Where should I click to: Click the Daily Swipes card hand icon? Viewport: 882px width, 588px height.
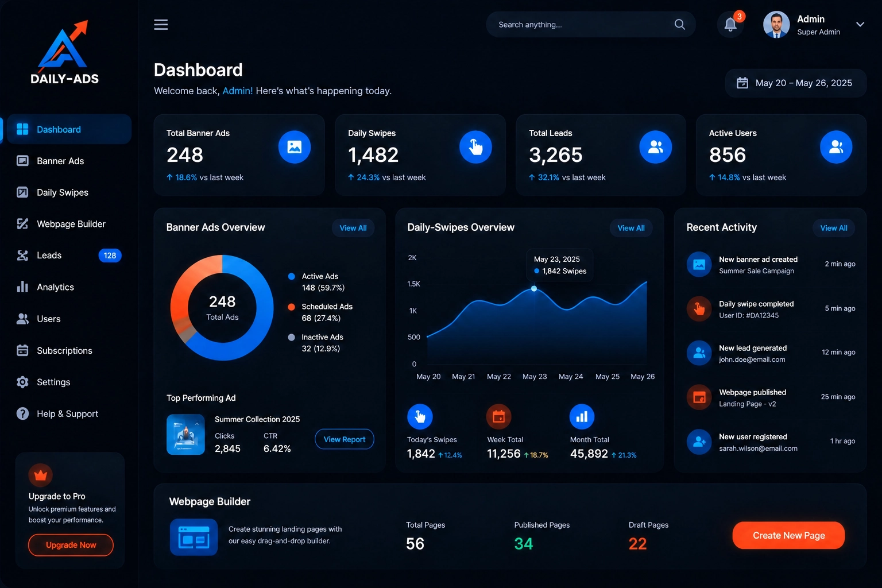(475, 147)
